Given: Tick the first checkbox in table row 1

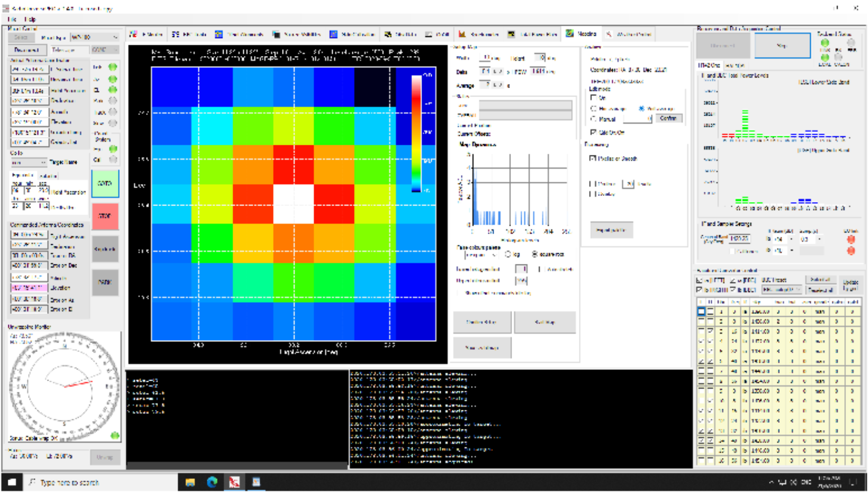Looking at the screenshot, I should (x=702, y=312).
